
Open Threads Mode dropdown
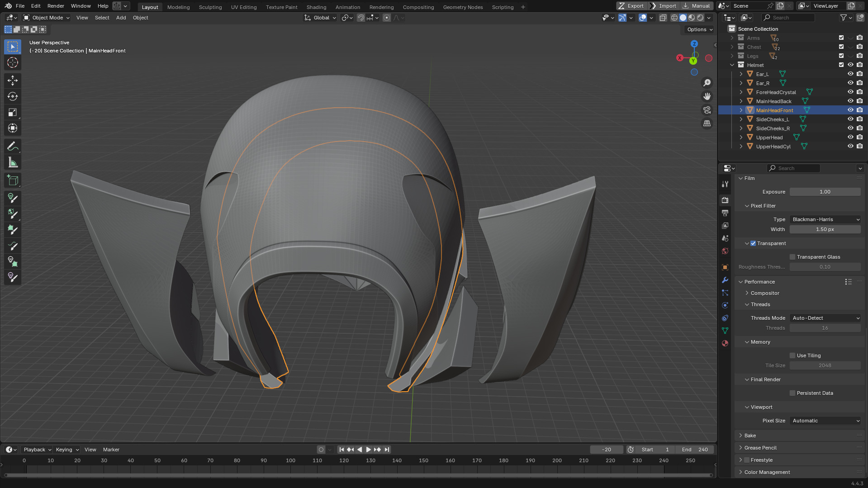tap(825, 318)
